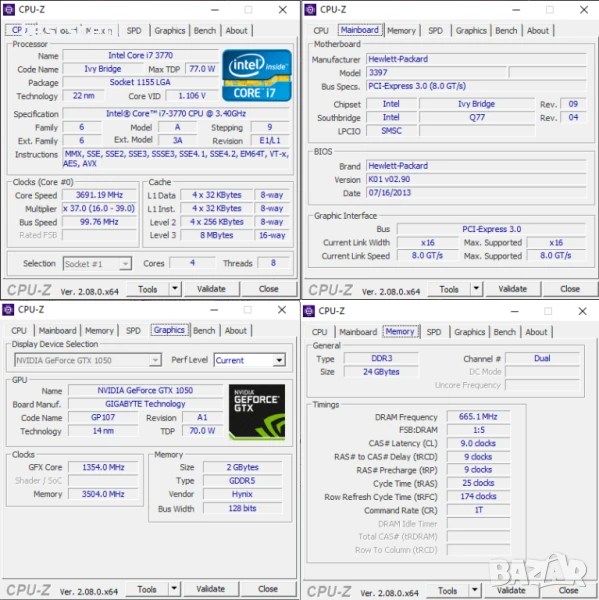Click the memory size value 24 GBytes
Screen dimensions: 599x600
[x=381, y=372]
